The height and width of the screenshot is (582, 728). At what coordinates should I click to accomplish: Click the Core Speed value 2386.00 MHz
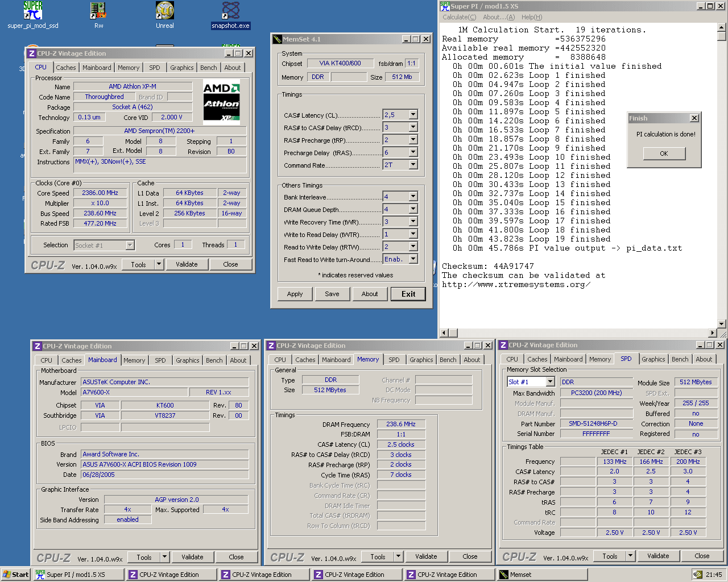100,193
